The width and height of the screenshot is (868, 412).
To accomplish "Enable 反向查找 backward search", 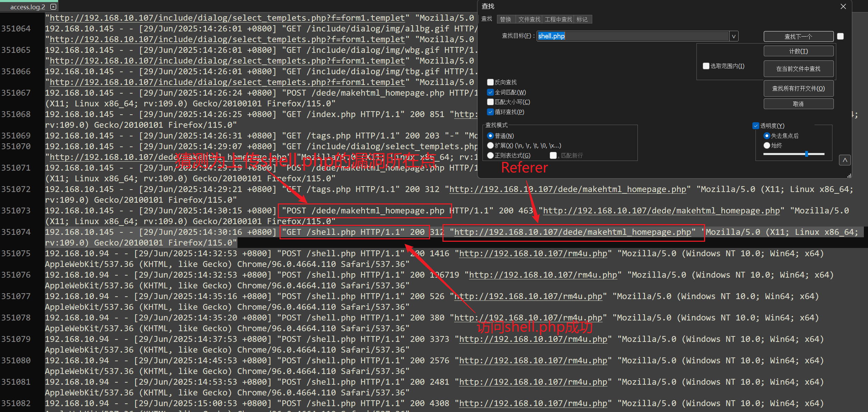I will coord(490,82).
